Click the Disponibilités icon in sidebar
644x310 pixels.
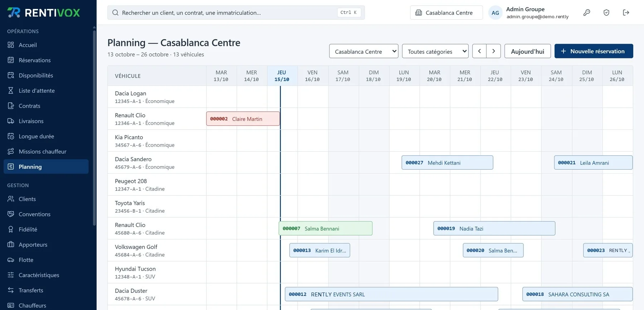pos(11,75)
